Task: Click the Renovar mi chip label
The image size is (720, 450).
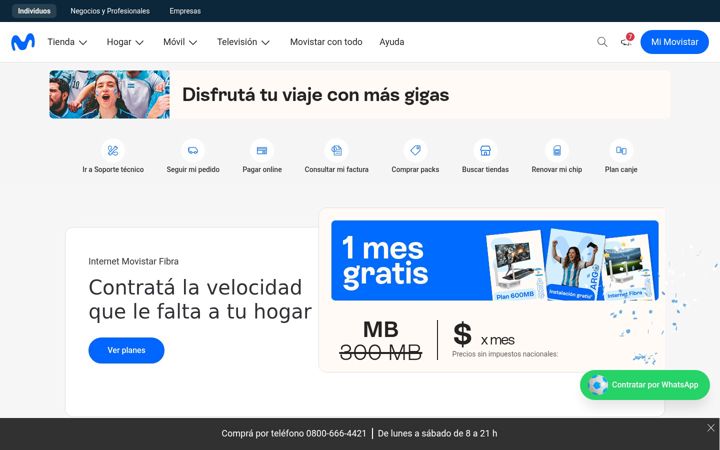Action: click(557, 169)
